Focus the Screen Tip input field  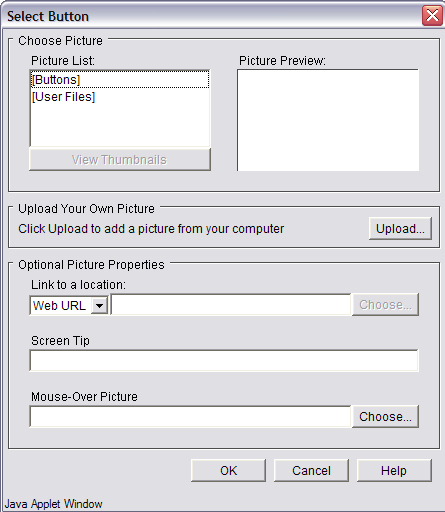[224, 360]
